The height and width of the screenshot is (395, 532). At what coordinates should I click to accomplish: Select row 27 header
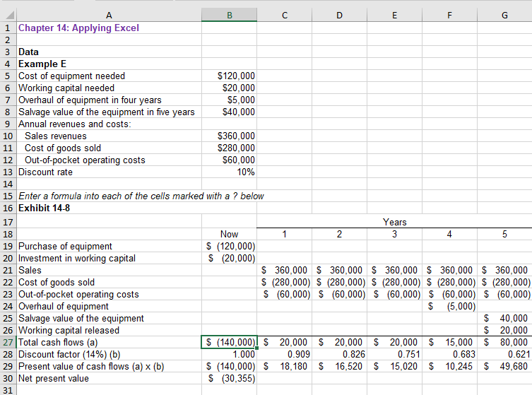[x=8, y=343]
